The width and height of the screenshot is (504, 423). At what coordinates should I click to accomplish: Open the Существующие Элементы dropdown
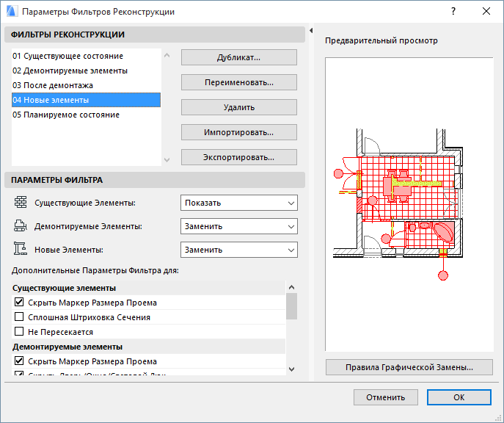pyautogui.click(x=239, y=203)
